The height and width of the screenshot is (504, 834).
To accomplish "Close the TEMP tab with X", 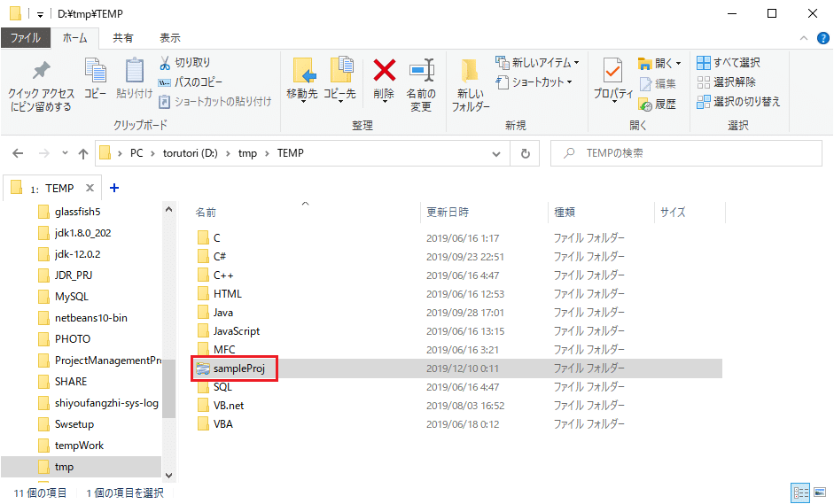I will click(x=90, y=188).
